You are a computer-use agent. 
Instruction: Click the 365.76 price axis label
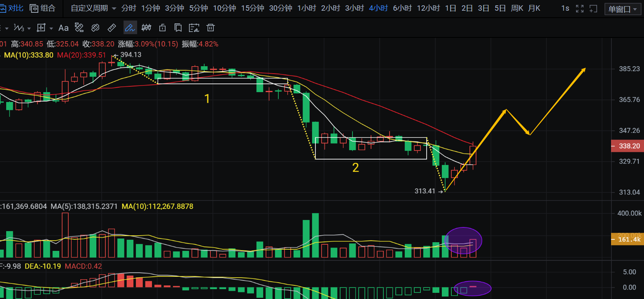pyautogui.click(x=630, y=100)
